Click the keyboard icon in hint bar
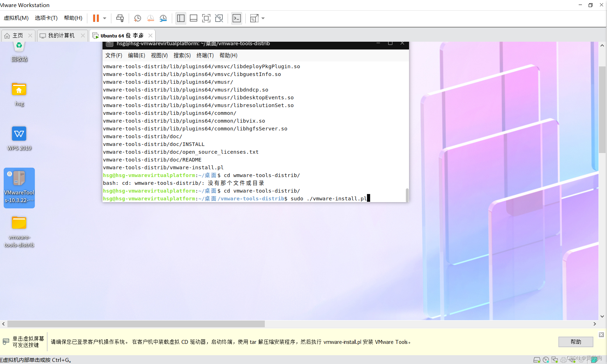The image size is (607, 364). coord(6,342)
